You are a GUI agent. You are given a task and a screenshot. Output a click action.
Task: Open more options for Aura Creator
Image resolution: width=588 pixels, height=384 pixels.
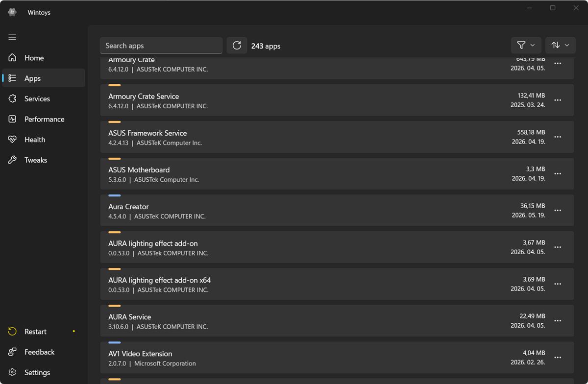pyautogui.click(x=558, y=211)
